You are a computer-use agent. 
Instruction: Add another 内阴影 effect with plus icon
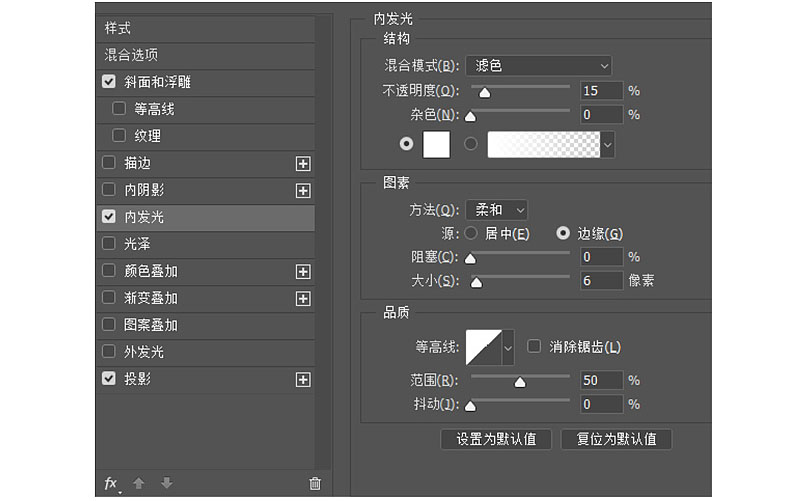303,191
